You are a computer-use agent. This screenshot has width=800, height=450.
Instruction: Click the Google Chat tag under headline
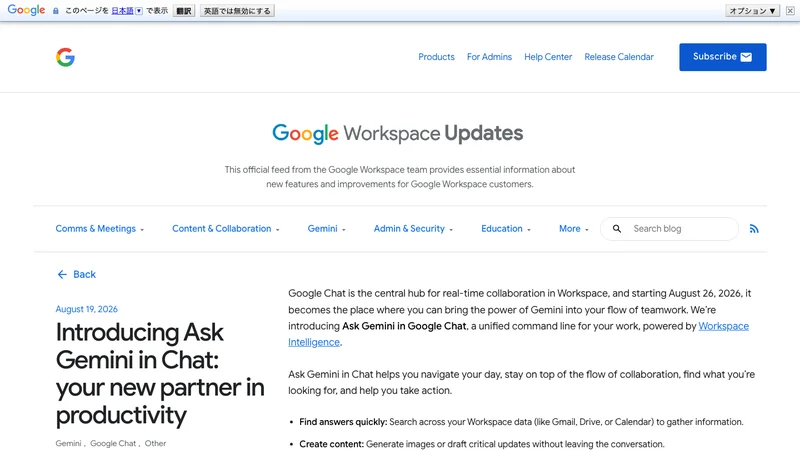(113, 443)
